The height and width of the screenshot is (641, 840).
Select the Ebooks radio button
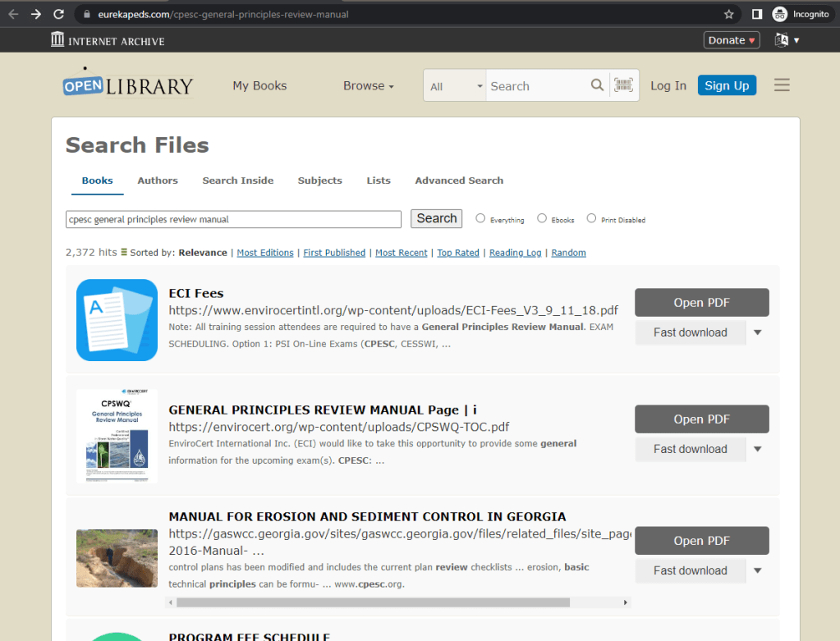[x=542, y=218]
